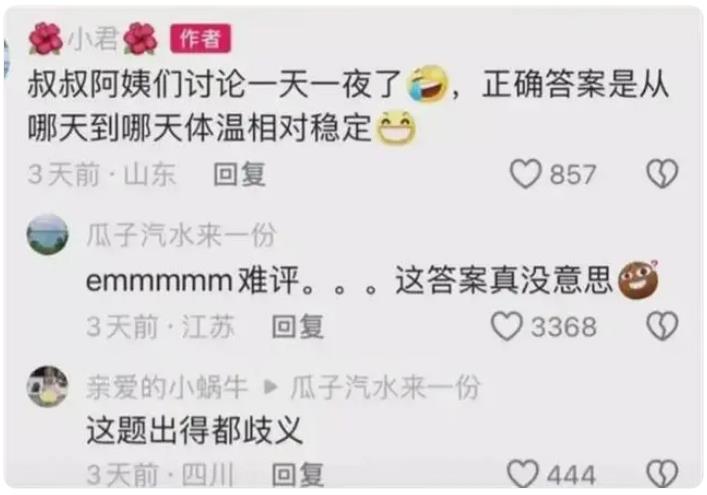Screen dimensions: 707x495
Task: Dislike 亲爱的小蜗牛's reply
Action: (662, 473)
